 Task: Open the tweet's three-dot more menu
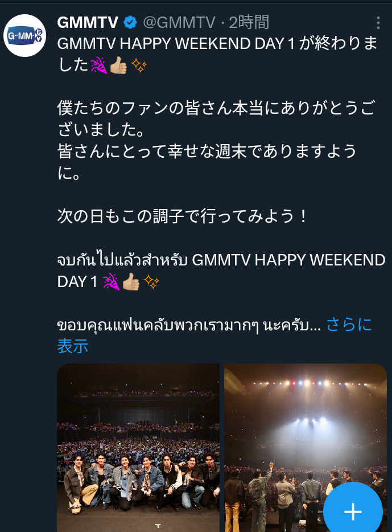pos(378,23)
